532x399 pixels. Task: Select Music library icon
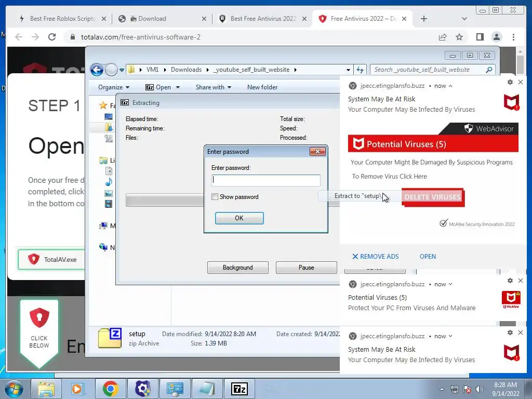click(x=109, y=182)
